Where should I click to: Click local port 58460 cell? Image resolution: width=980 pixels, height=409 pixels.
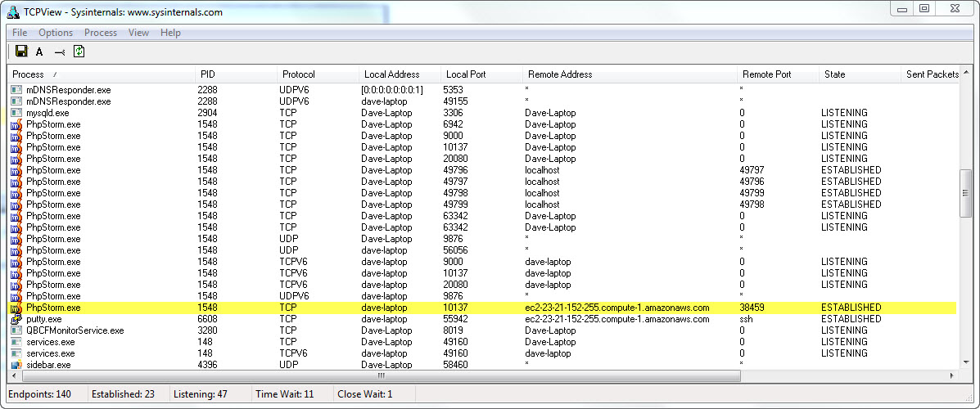(456, 365)
